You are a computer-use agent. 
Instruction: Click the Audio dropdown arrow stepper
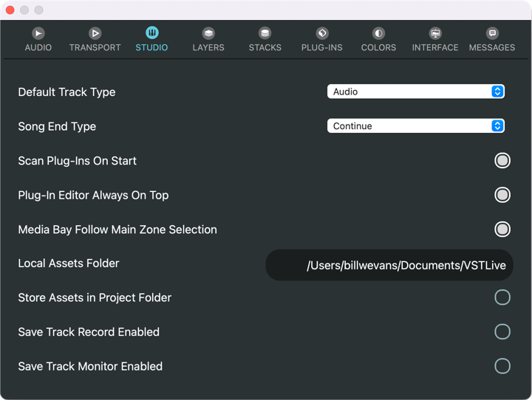[497, 92]
